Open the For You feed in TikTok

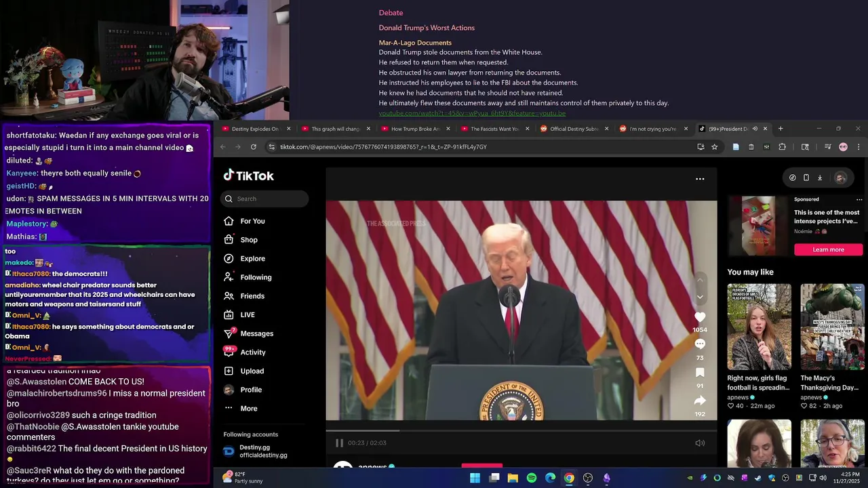pyautogui.click(x=244, y=221)
